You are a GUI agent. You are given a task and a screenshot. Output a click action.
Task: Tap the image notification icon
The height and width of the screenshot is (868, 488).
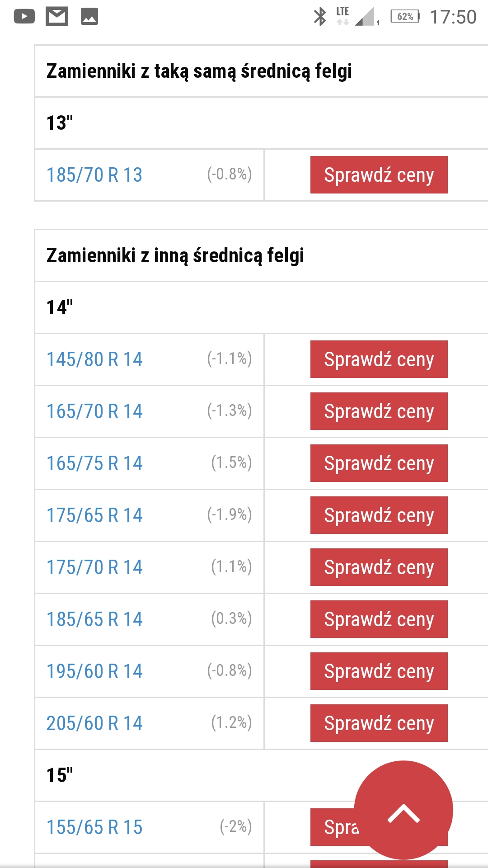(89, 17)
